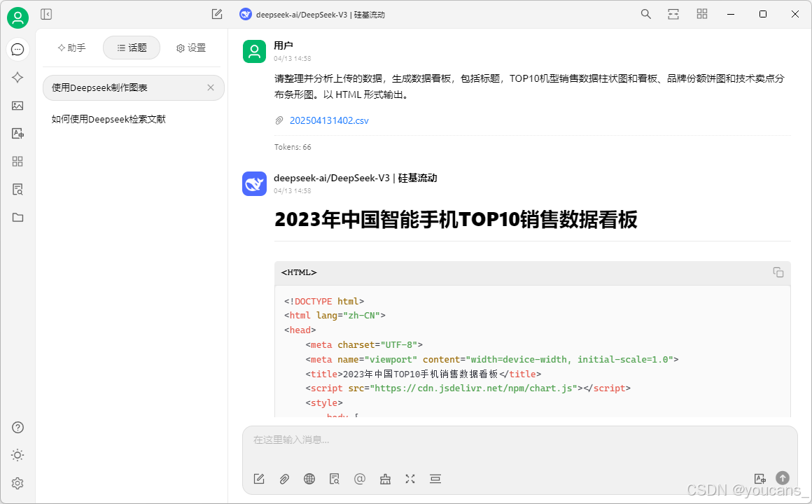Expand the input box with the fullscreen icon

[410, 479]
